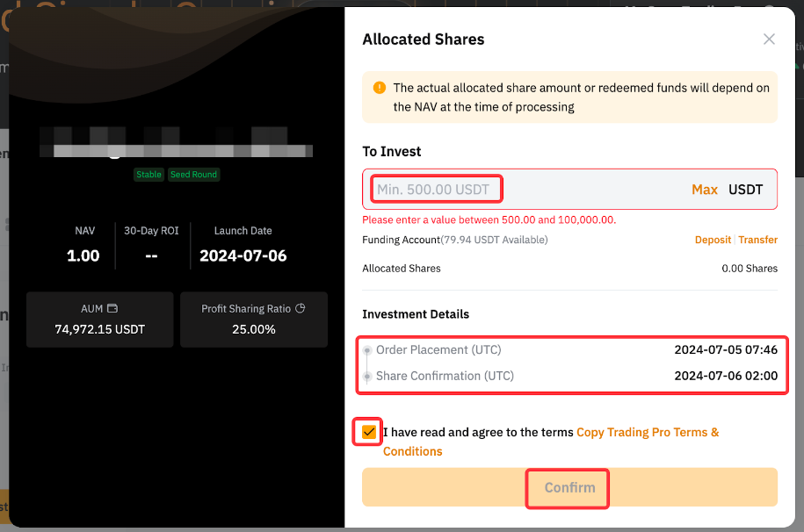The image size is (804, 532).
Task: Click the pie icon beside Profit Sharing Ratio
Action: [x=300, y=309]
